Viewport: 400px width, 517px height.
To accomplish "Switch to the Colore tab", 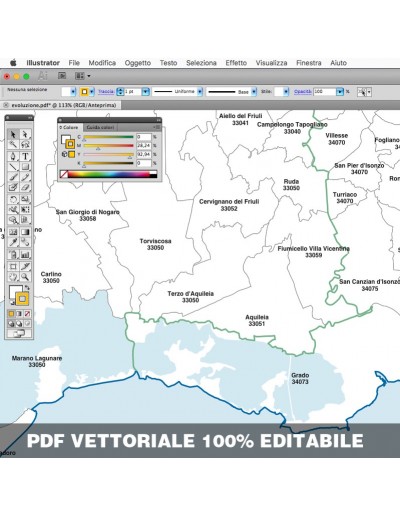I will coord(70,127).
